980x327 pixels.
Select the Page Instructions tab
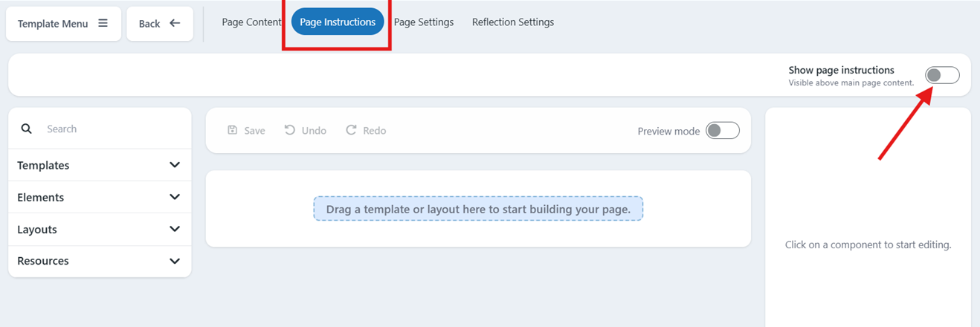tap(338, 22)
